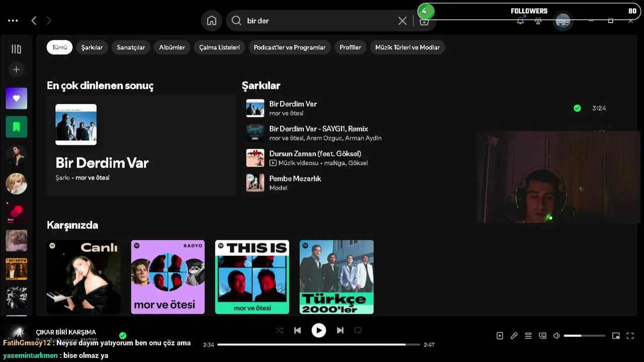This screenshot has width=644, height=362.
Task: Open the Friend Activity icon
Action: (538, 21)
